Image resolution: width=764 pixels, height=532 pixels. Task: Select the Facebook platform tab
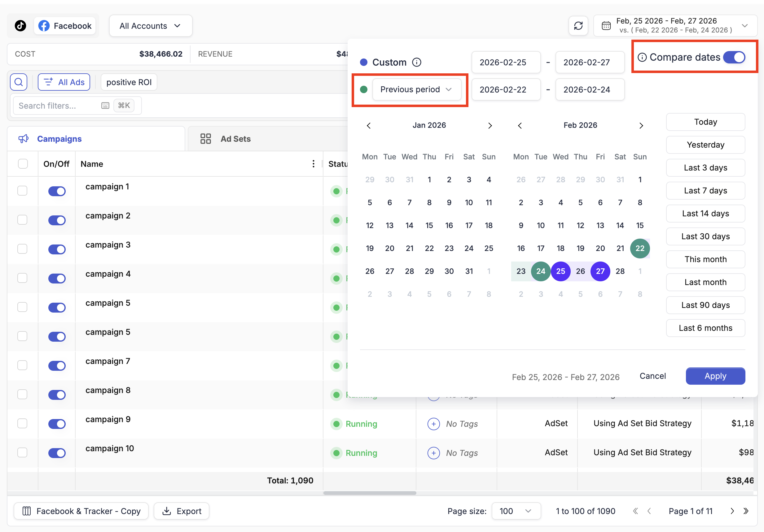coord(65,26)
